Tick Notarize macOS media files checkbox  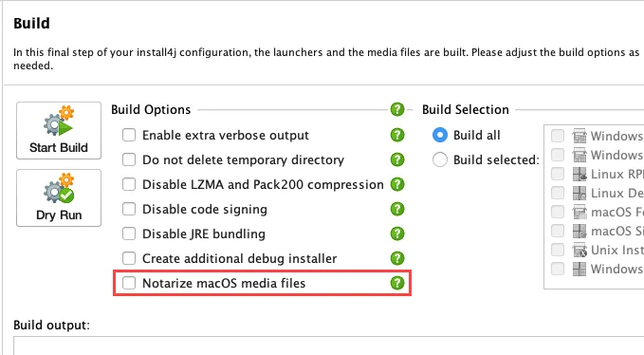(x=129, y=283)
